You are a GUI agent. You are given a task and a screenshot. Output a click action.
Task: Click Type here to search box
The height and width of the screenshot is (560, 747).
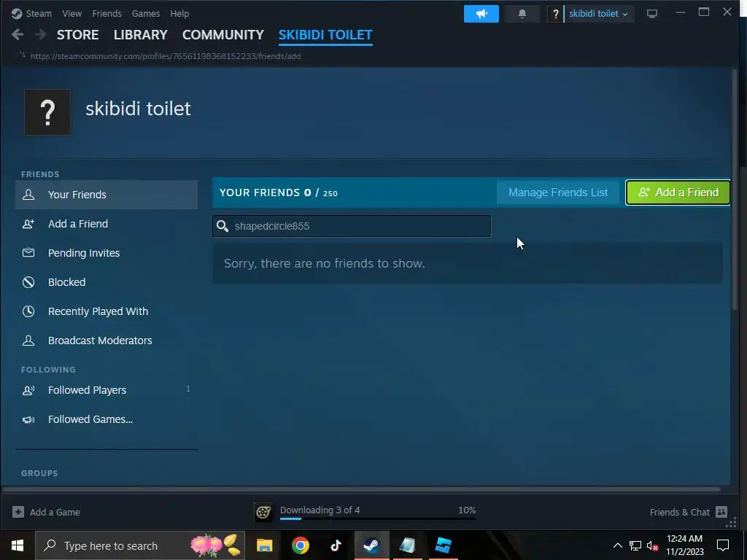pyautogui.click(x=140, y=545)
